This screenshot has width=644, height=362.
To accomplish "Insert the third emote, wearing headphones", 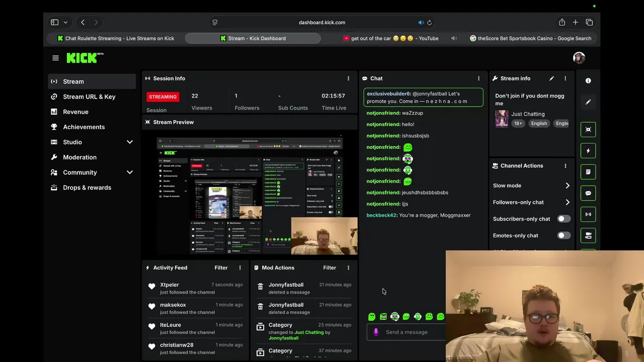I will tap(395, 317).
